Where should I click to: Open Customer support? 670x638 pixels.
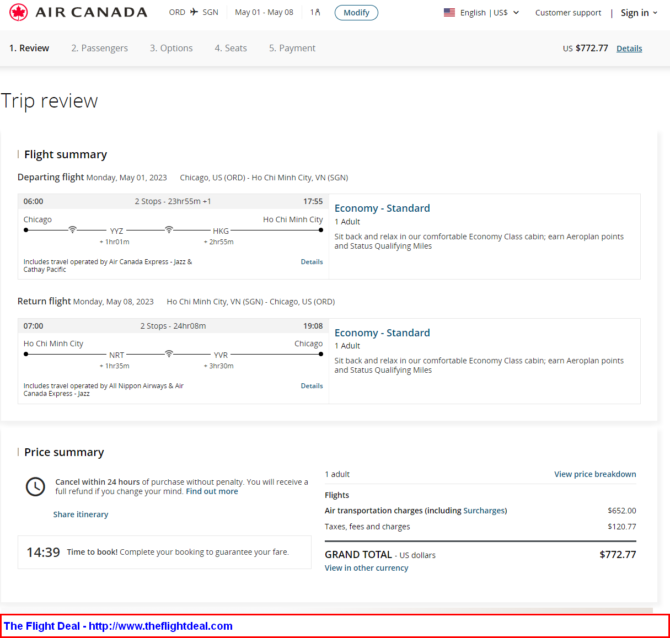[x=568, y=13]
